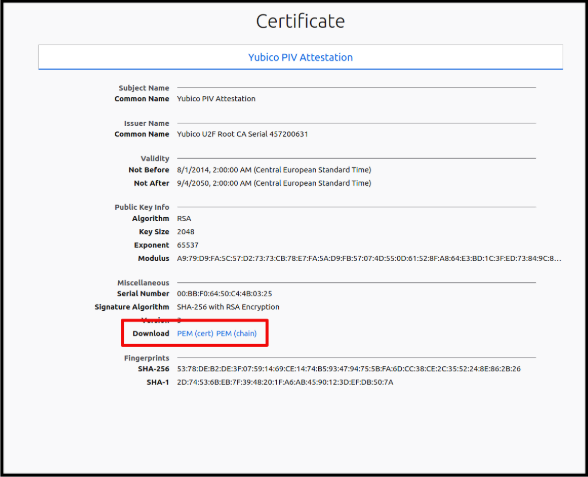Click the Not After label
The image size is (588, 477).
(152, 183)
